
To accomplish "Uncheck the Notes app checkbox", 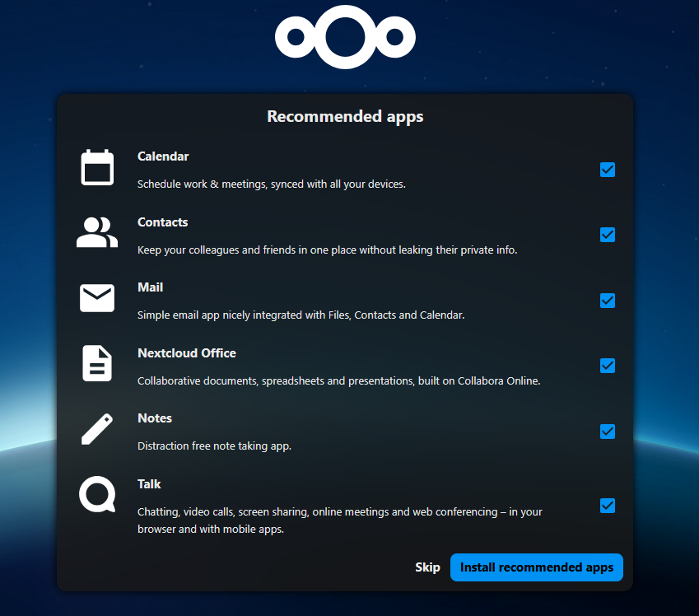I will [608, 432].
